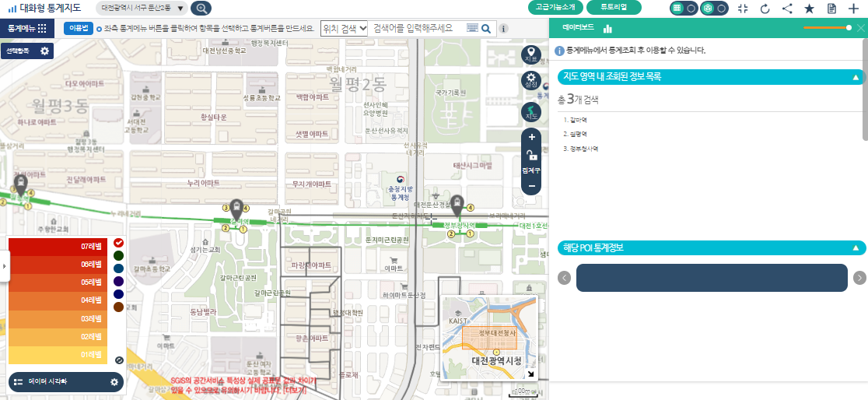
Task: Zoom out with the map minus button
Action: 531,187
